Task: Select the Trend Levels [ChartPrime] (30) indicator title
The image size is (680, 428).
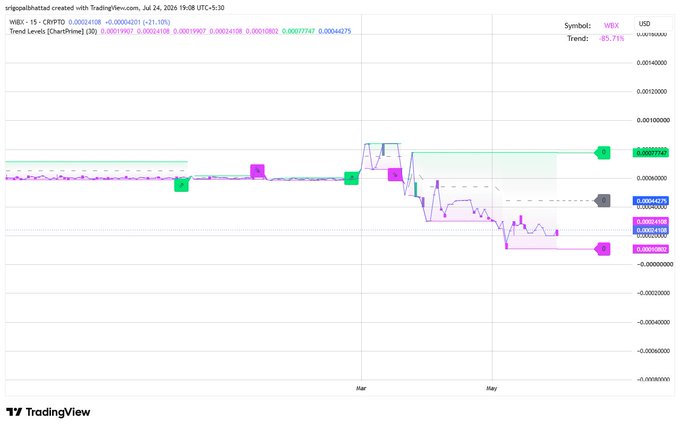Action: coord(53,31)
